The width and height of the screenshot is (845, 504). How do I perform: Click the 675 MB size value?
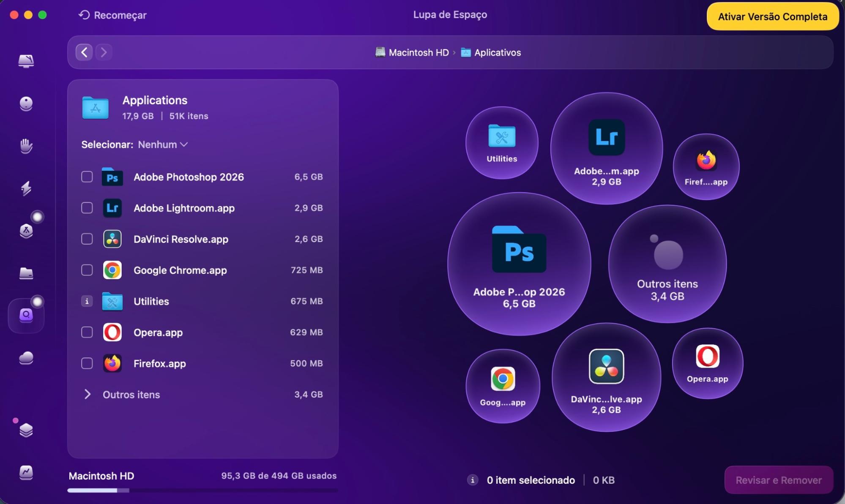306,301
